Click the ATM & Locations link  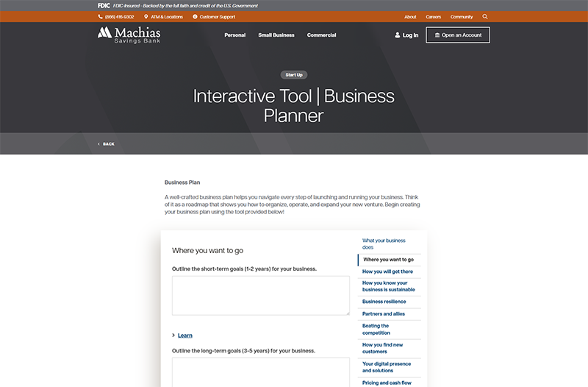click(x=167, y=17)
